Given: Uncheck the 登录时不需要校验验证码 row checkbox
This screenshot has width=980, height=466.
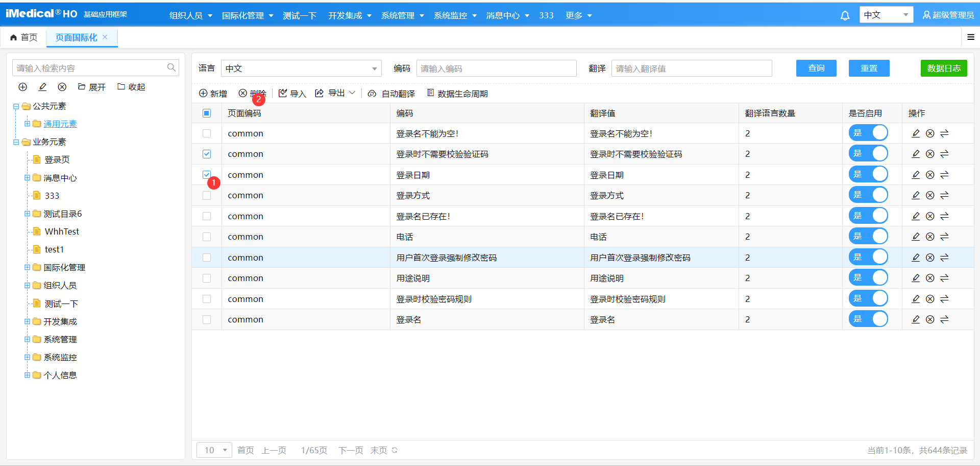Looking at the screenshot, I should [x=207, y=154].
